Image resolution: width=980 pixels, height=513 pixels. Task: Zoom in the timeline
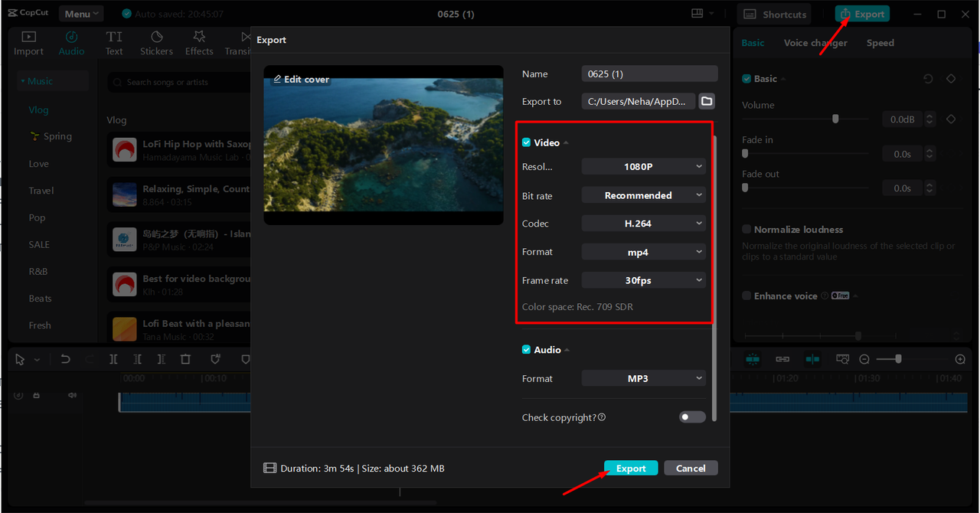pyautogui.click(x=960, y=359)
